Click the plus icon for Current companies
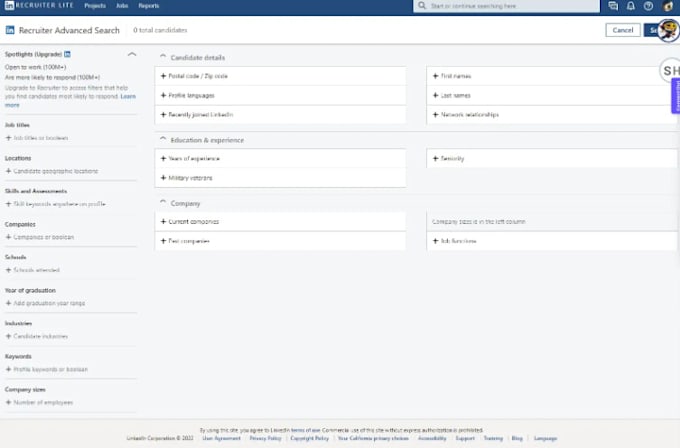The image size is (680, 448). click(163, 222)
